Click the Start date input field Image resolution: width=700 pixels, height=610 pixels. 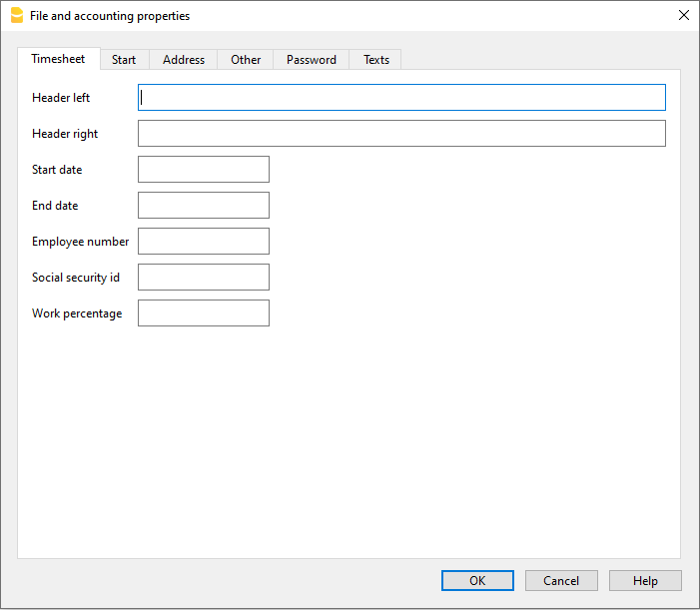(204, 170)
